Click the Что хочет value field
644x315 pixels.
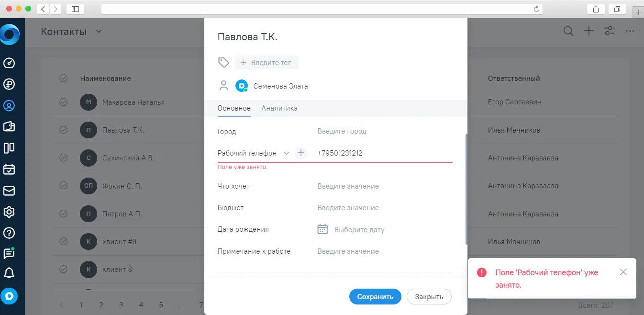pyautogui.click(x=385, y=186)
